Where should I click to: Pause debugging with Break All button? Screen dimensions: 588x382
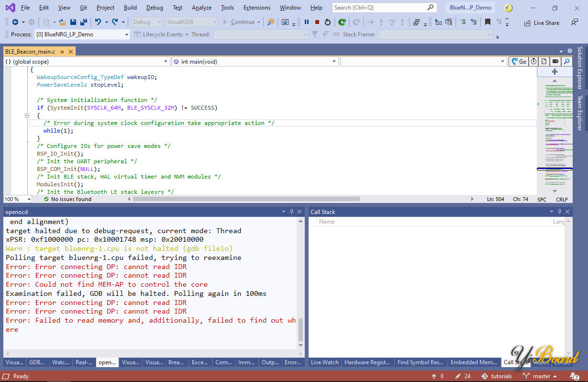point(307,22)
